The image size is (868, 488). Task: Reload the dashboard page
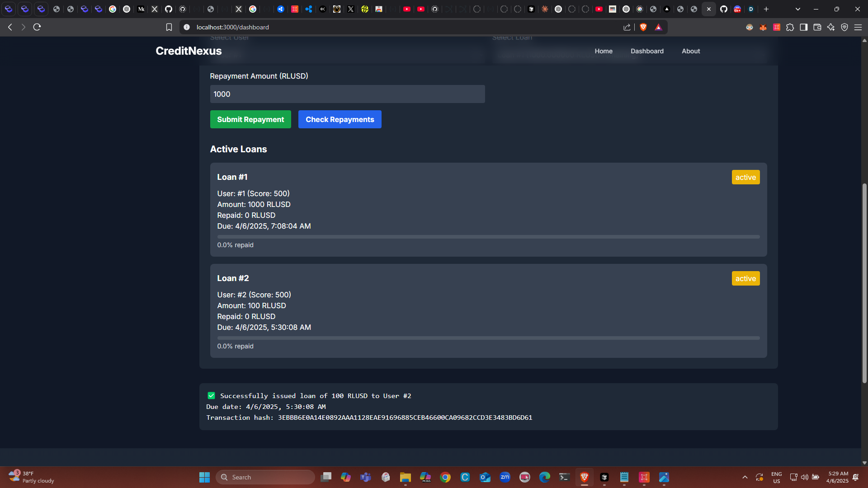coord(37,27)
